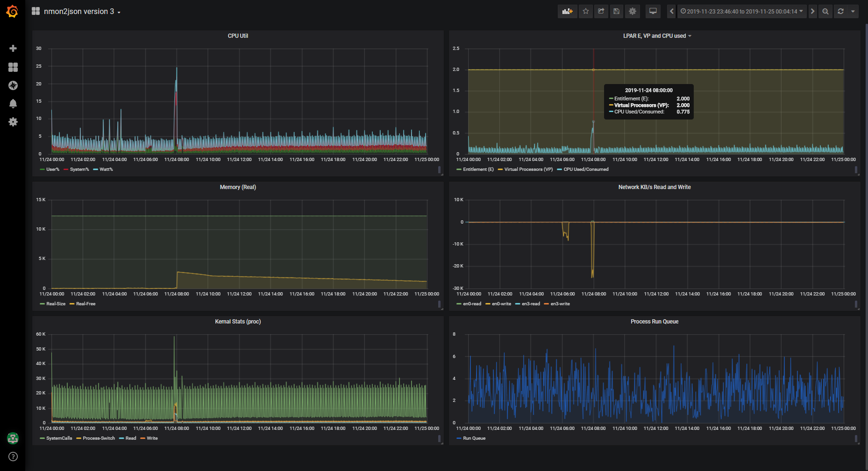Open Explore compass icon in sidebar
This screenshot has height=471, width=868.
pyautogui.click(x=13, y=85)
